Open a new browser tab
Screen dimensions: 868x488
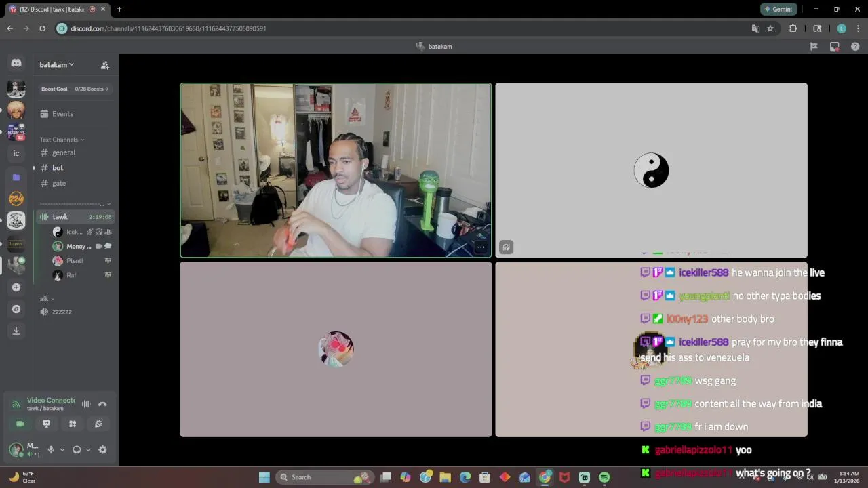coord(119,9)
